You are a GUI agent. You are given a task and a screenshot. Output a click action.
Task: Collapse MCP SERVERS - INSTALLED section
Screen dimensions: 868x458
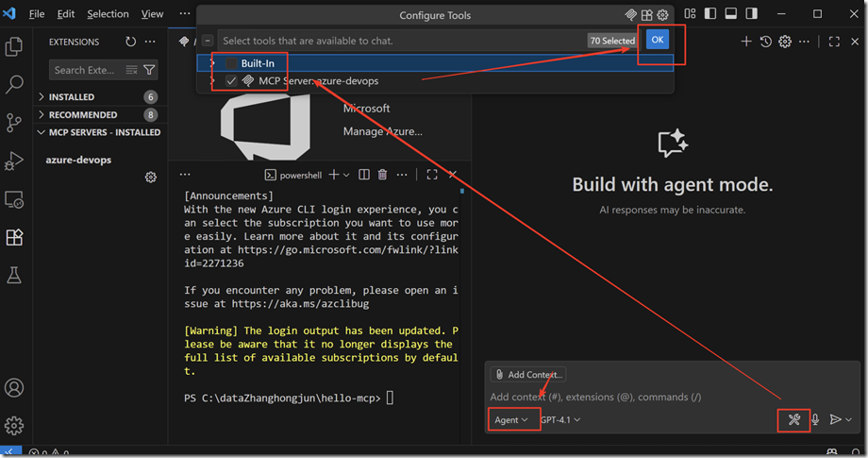pos(101,132)
